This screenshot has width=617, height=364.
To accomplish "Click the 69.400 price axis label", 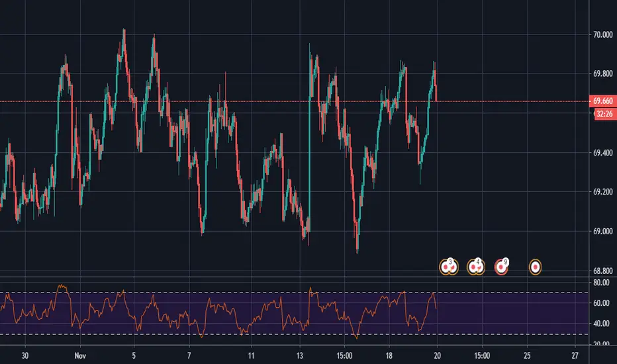I will (x=603, y=153).
